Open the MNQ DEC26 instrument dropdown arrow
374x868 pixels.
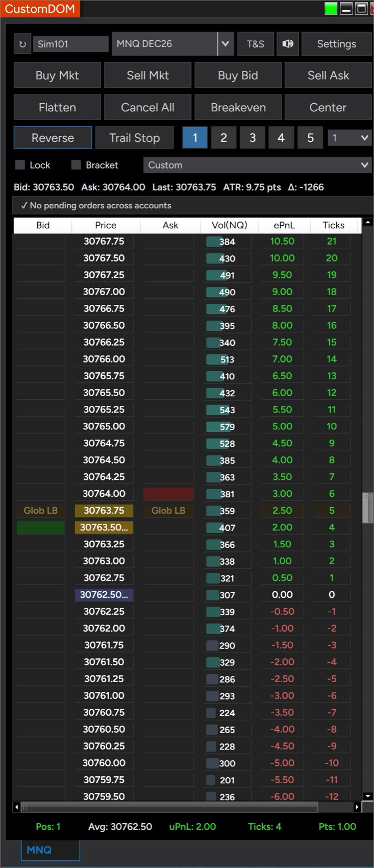[226, 44]
